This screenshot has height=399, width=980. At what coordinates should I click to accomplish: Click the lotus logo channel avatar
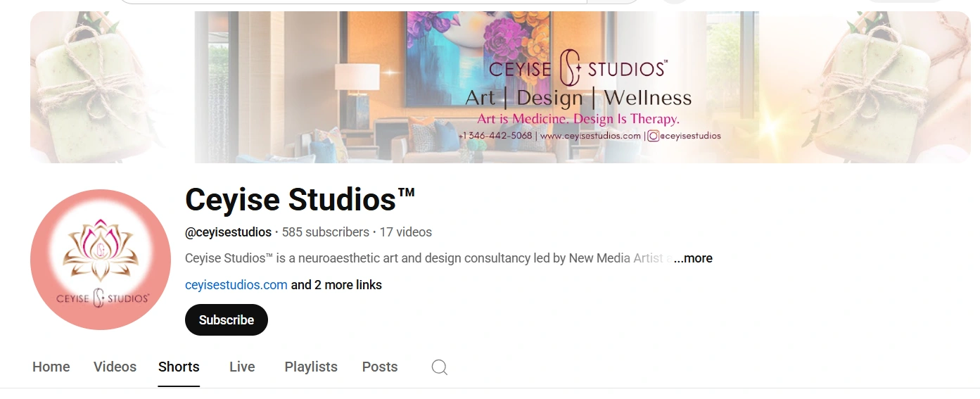click(101, 260)
